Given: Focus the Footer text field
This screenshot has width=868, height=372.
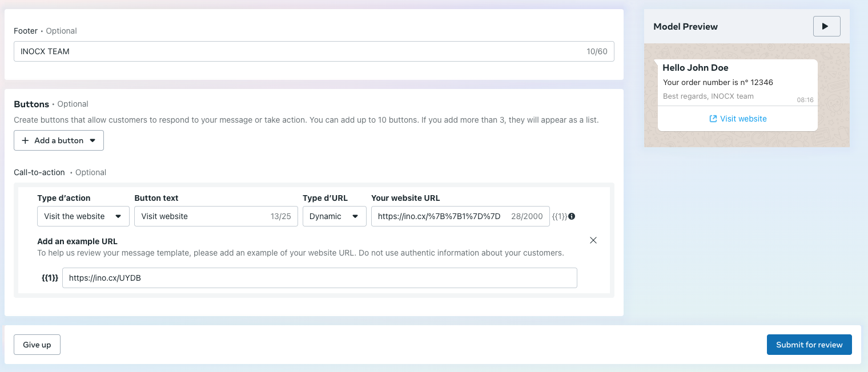Looking at the screenshot, I should (297, 51).
